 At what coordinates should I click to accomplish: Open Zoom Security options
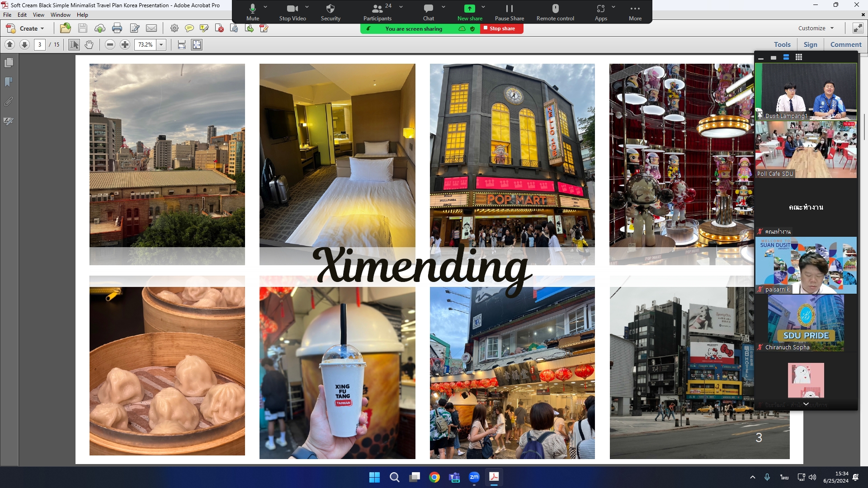click(x=330, y=12)
